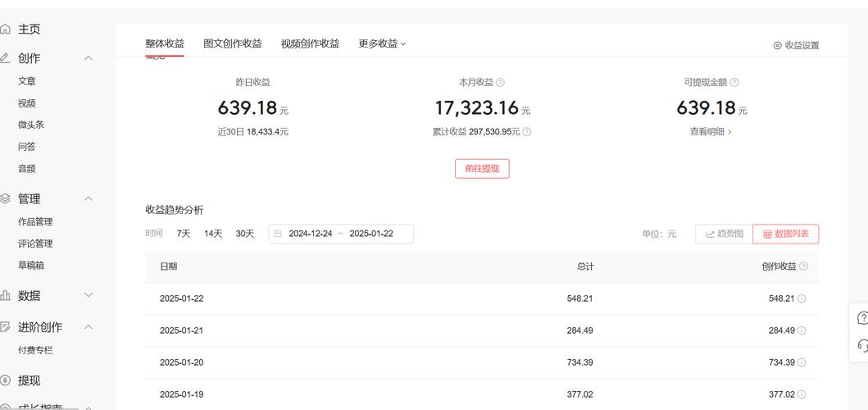The height and width of the screenshot is (410, 868).
Task: Click the help icon next to 累计收益
Action: [527, 131]
